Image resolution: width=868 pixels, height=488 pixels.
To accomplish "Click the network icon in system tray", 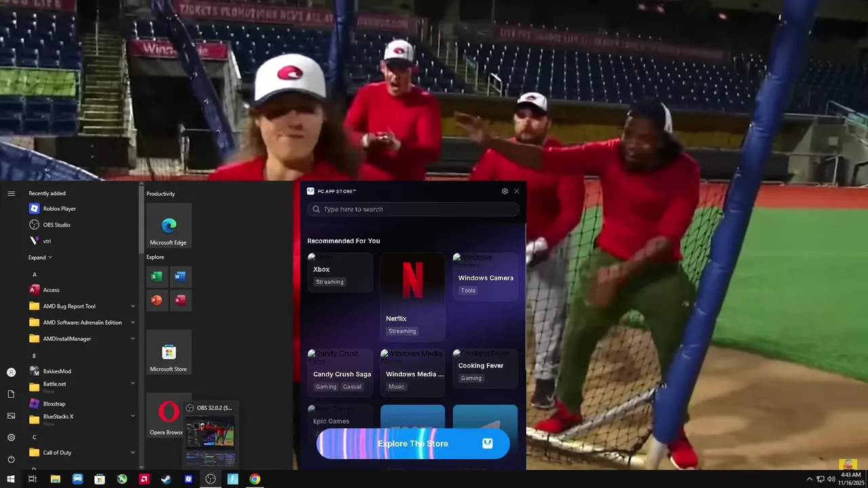I will pyautogui.click(x=820, y=479).
